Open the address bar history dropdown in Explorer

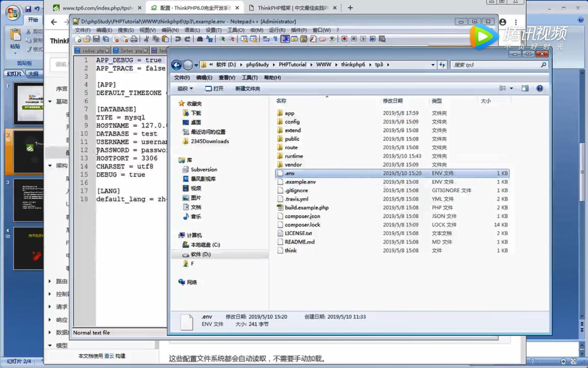pos(433,65)
